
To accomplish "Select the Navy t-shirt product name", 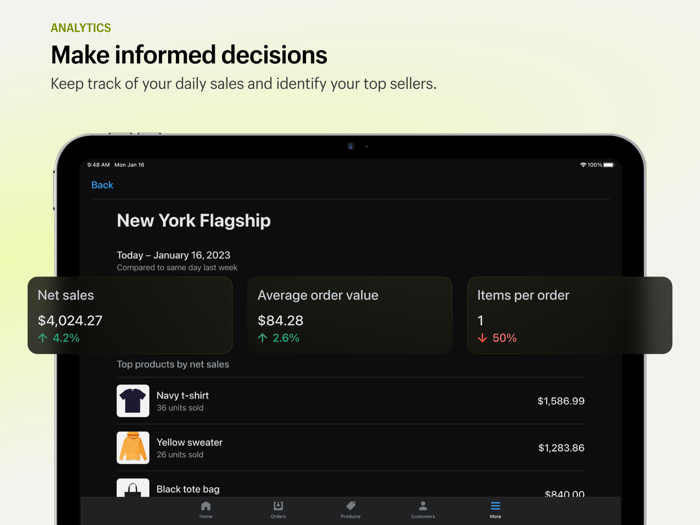I will click(182, 396).
